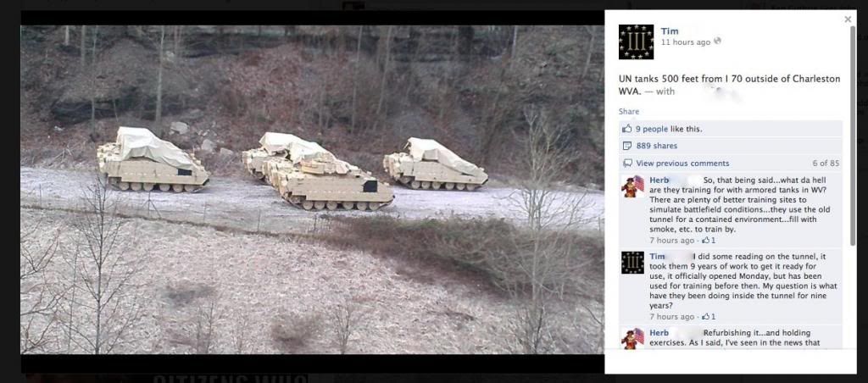The image size is (868, 383).
Task: Open Tim's profile picture beside the post
Action: click(x=636, y=42)
